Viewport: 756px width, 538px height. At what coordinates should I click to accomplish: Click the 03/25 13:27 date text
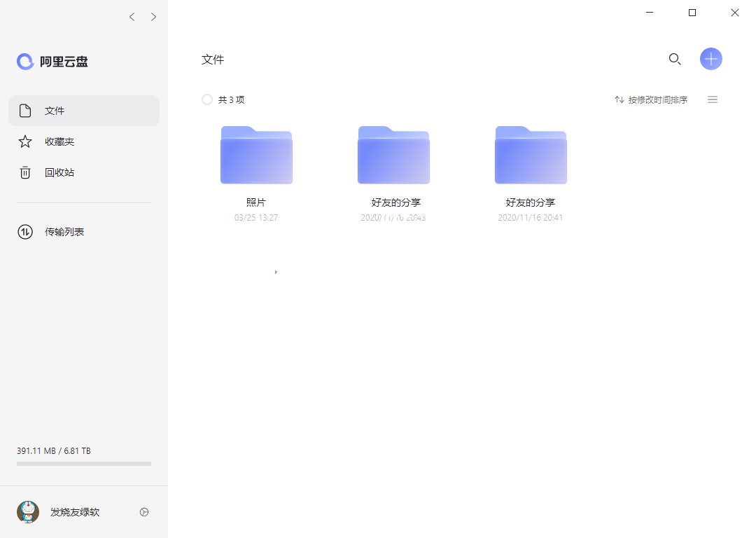click(x=256, y=218)
